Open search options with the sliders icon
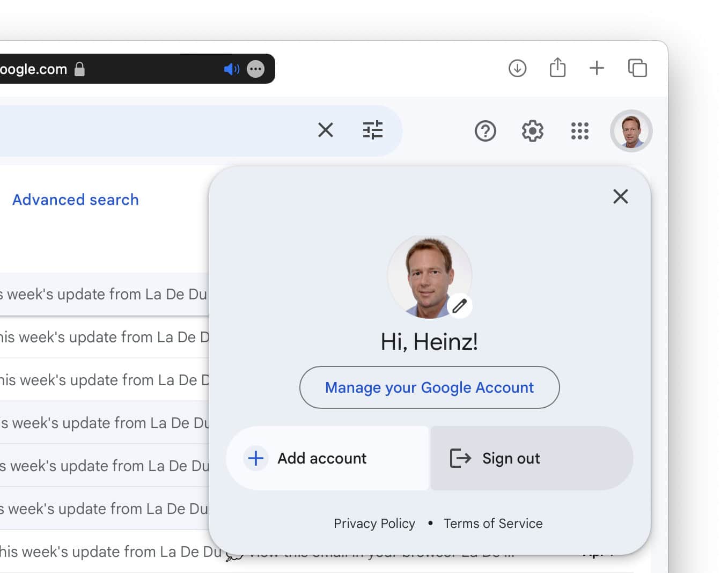Image resolution: width=728 pixels, height=573 pixels. pos(373,130)
